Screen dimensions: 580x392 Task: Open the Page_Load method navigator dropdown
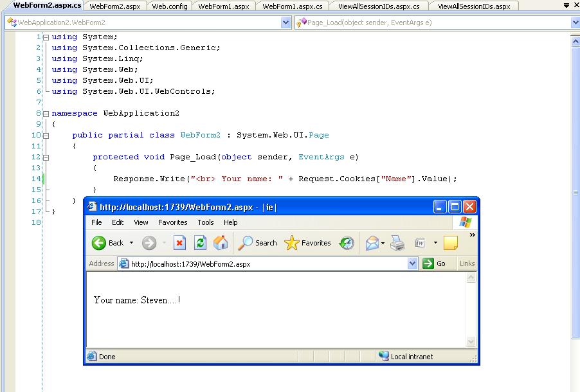[x=574, y=21]
